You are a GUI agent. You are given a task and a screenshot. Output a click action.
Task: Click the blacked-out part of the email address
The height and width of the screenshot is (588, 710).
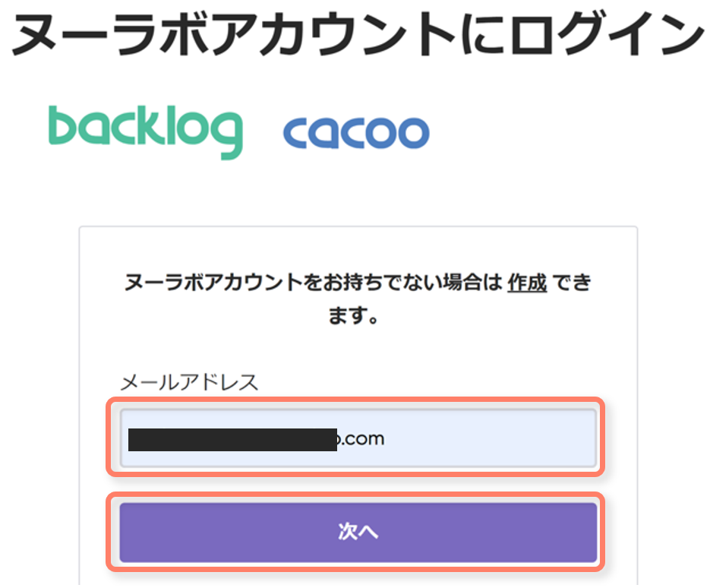[x=232, y=440]
